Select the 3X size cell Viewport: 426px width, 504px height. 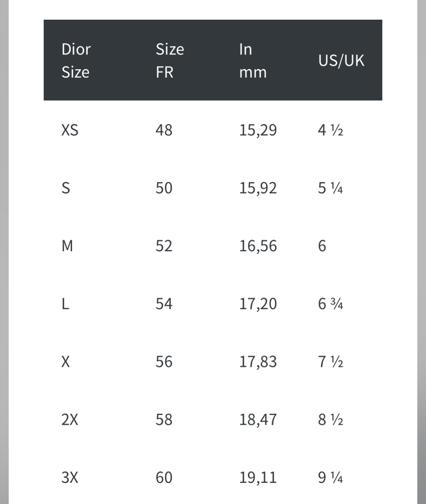pos(70,477)
